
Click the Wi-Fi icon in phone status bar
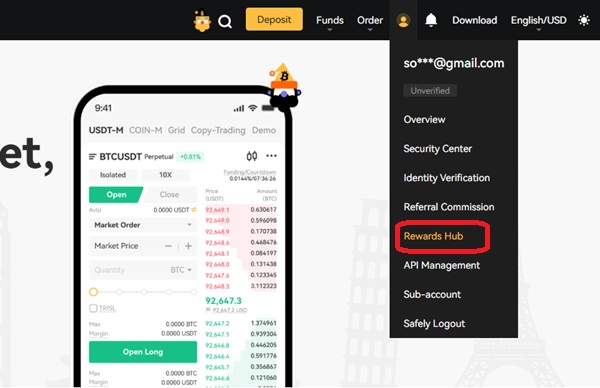point(253,108)
